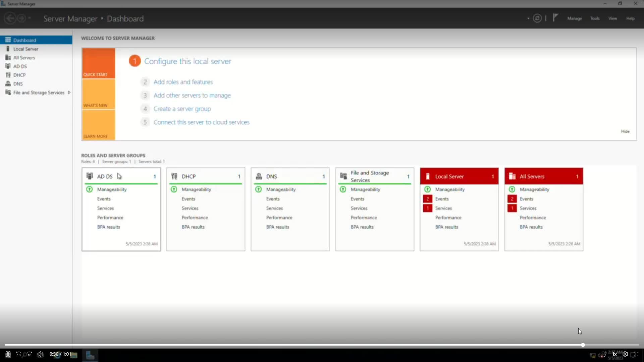Click Add roles and features link
Image resolution: width=644 pixels, height=362 pixels.
(183, 82)
